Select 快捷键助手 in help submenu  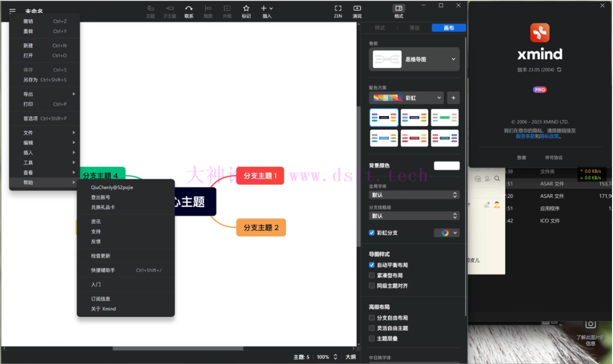tap(126, 270)
